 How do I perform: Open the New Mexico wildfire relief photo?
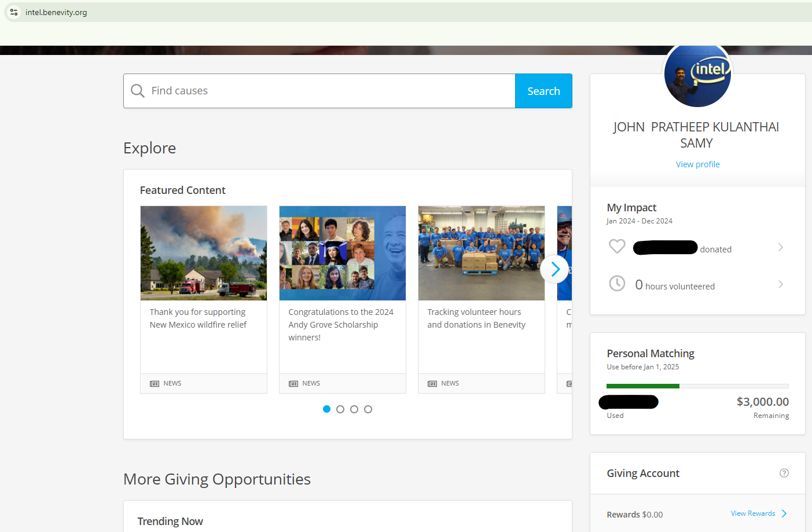(204, 253)
